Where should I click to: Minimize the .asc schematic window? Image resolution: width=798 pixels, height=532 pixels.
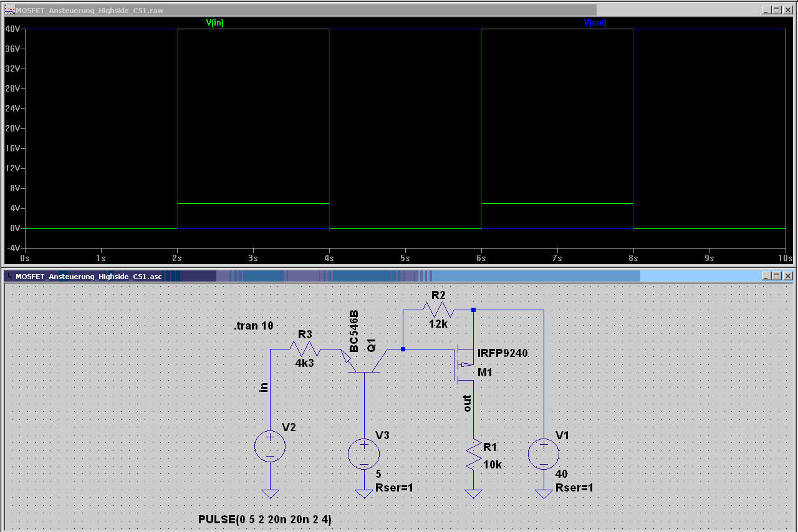click(766, 276)
